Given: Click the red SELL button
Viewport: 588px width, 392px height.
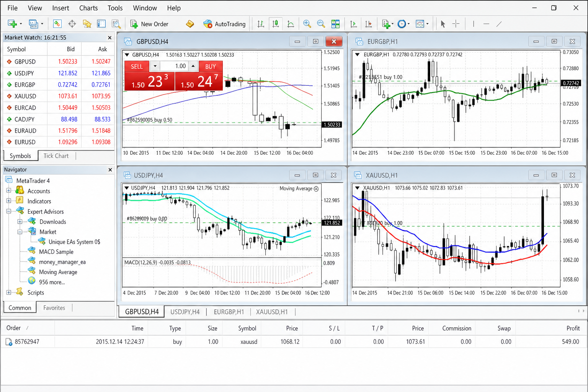Looking at the screenshot, I should click(137, 66).
